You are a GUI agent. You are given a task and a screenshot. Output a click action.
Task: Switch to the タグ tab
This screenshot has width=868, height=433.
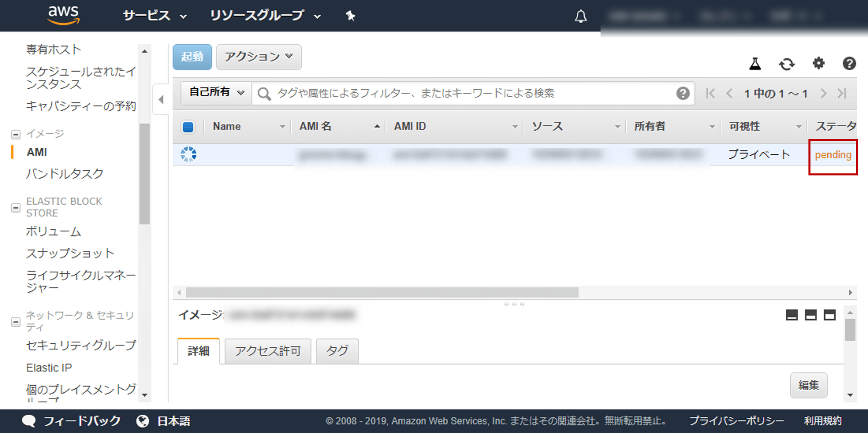(337, 351)
